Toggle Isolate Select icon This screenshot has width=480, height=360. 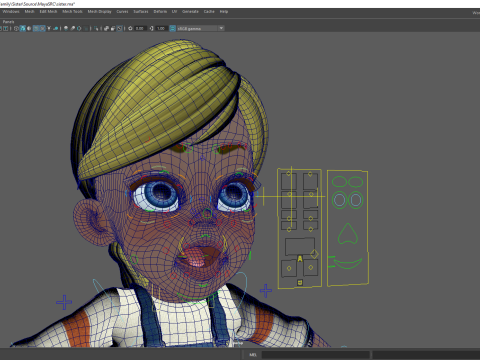(96, 28)
